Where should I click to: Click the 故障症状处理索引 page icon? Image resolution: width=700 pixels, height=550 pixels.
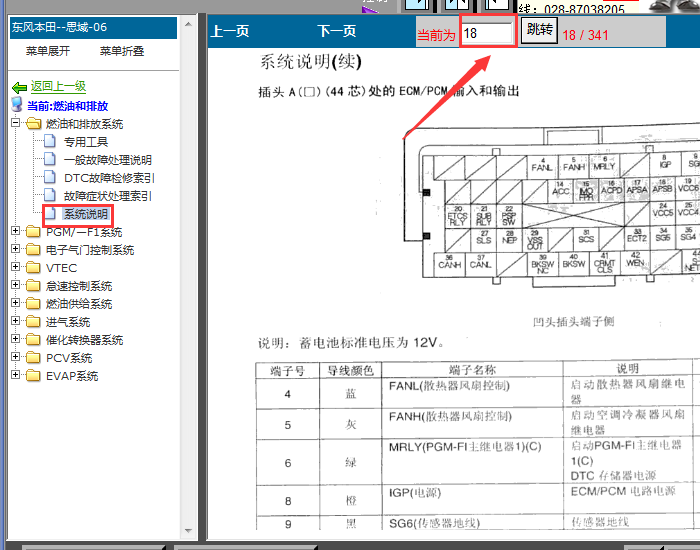[50, 195]
